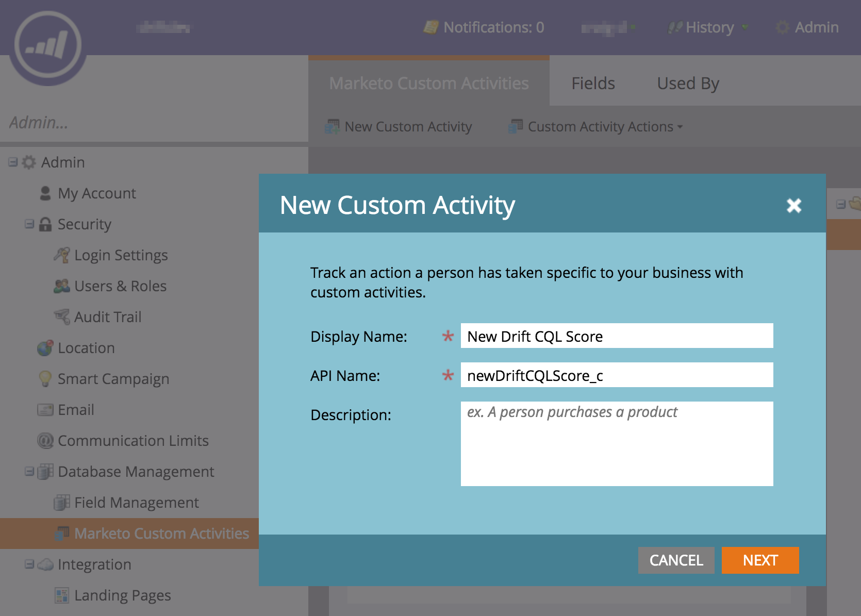The width and height of the screenshot is (861, 616).
Task: Open Notifications: 0 link
Action: [493, 27]
